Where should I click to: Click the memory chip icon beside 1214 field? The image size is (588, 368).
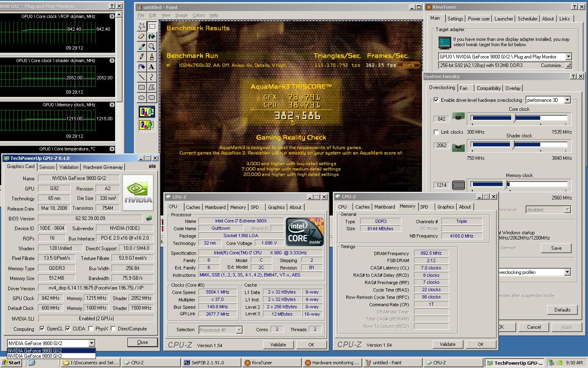coord(459,185)
